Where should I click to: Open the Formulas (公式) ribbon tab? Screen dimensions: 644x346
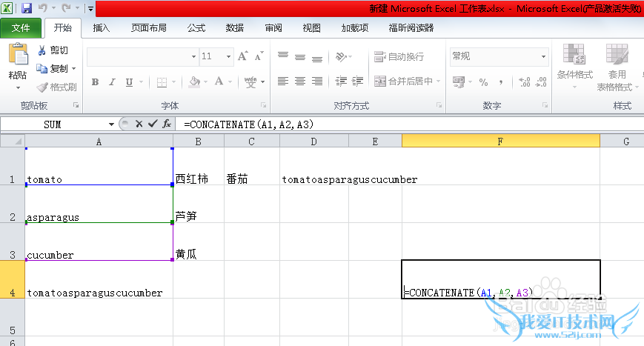(196, 28)
